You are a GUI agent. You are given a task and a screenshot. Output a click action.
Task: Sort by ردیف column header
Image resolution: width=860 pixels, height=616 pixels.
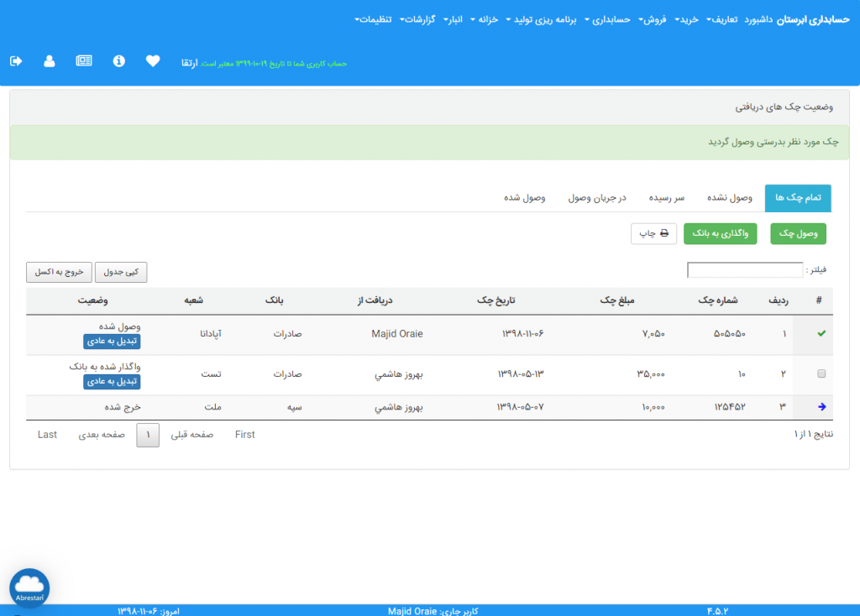coord(779,300)
